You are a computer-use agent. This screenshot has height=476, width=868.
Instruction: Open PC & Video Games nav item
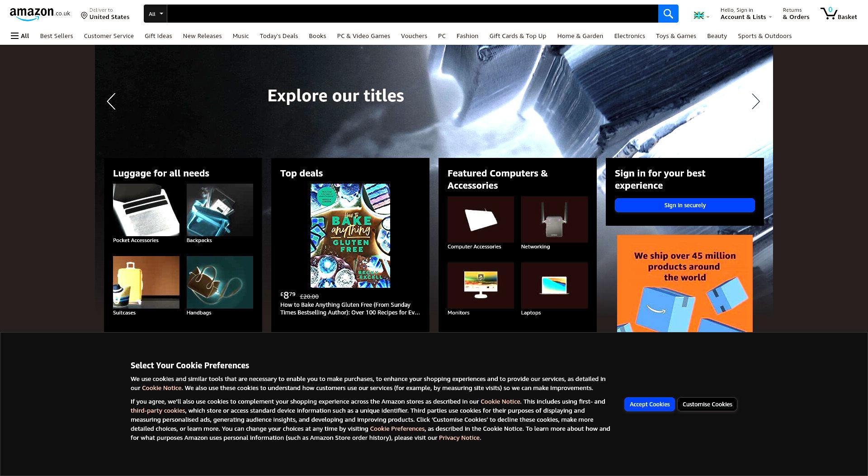[363, 36]
